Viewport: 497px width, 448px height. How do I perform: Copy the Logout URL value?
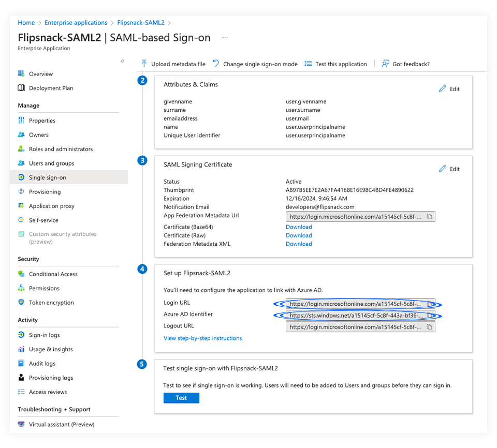pyautogui.click(x=430, y=326)
